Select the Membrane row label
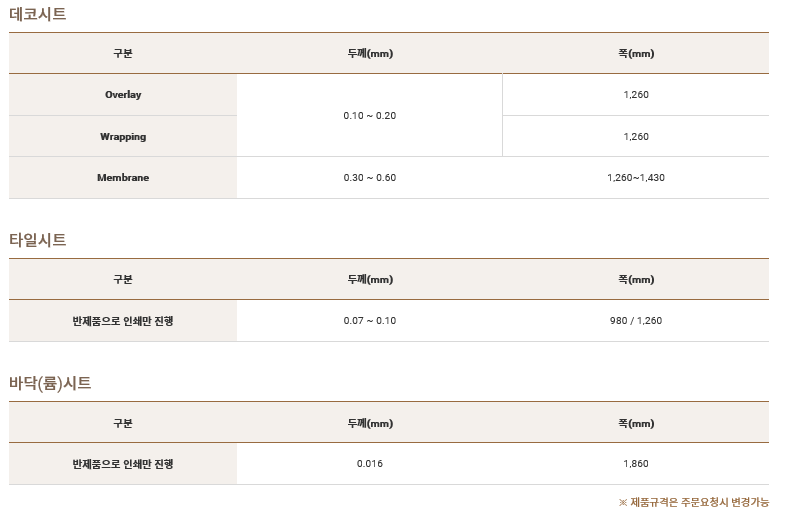801x521 pixels. (x=123, y=177)
